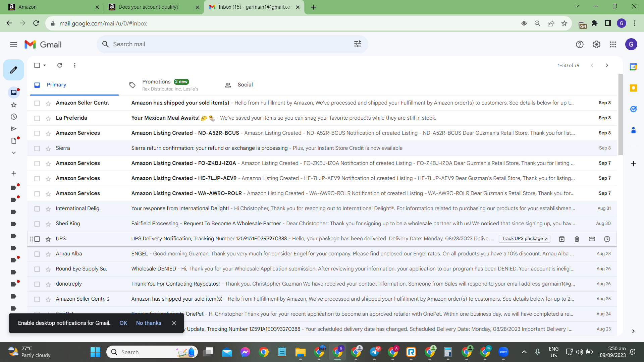Select the UPS email checkbox
The height and width of the screenshot is (362, 644).
37,239
